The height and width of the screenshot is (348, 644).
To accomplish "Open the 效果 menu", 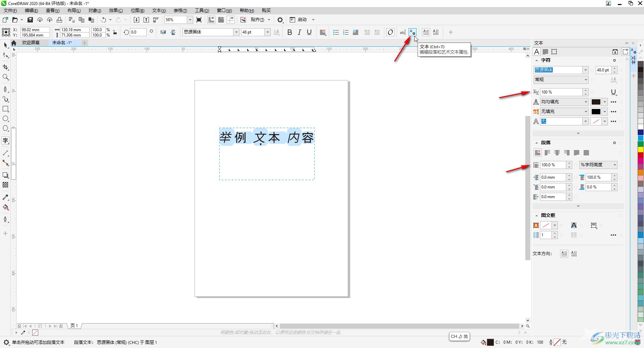I will click(x=116, y=10).
